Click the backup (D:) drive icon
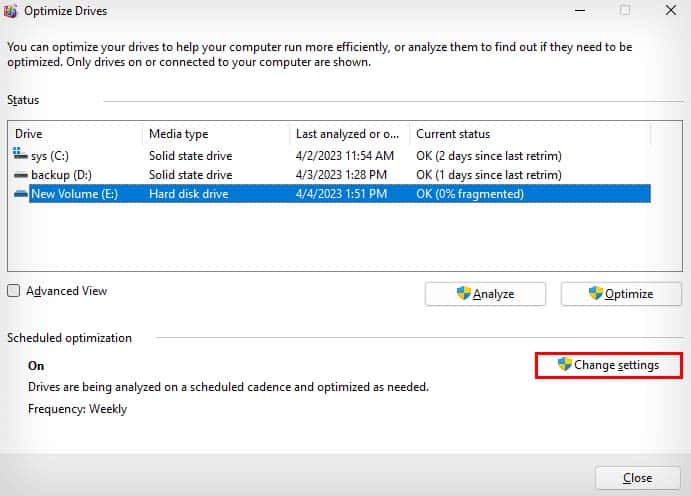The width and height of the screenshot is (691, 496). pyautogui.click(x=20, y=175)
